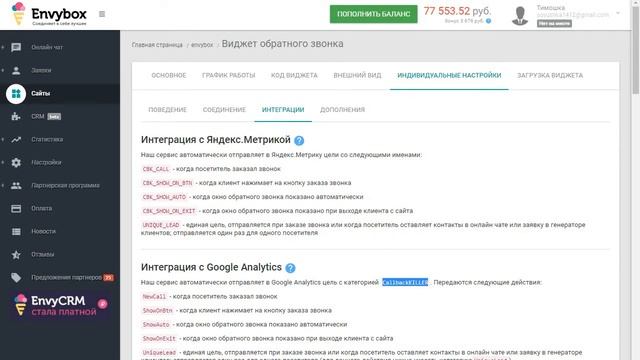The width and height of the screenshot is (640, 360).
Task: Click the pink badge on EnvyCRM banner
Action: [x=102, y=304]
